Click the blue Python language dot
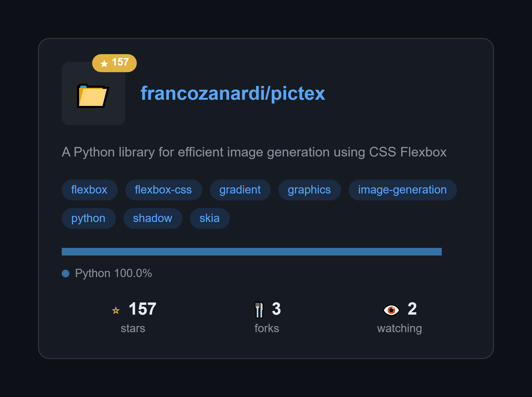Viewport: 532px width, 397px height. pos(65,273)
